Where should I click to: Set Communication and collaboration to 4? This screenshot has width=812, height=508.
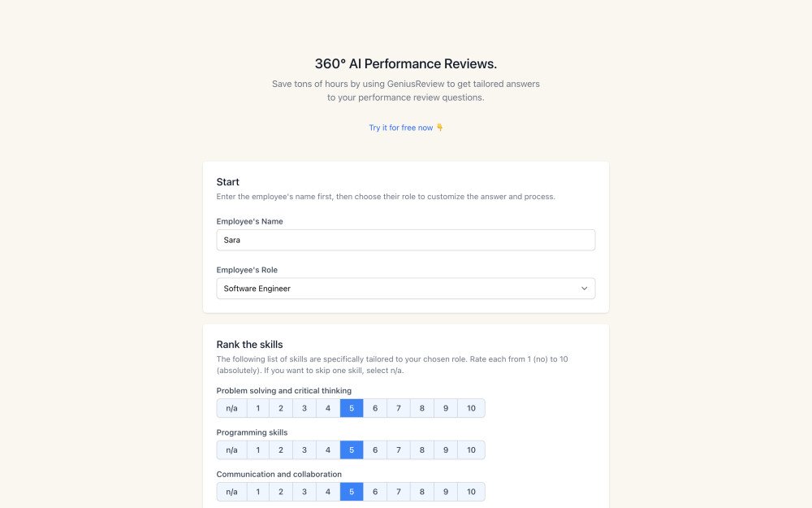(328, 492)
